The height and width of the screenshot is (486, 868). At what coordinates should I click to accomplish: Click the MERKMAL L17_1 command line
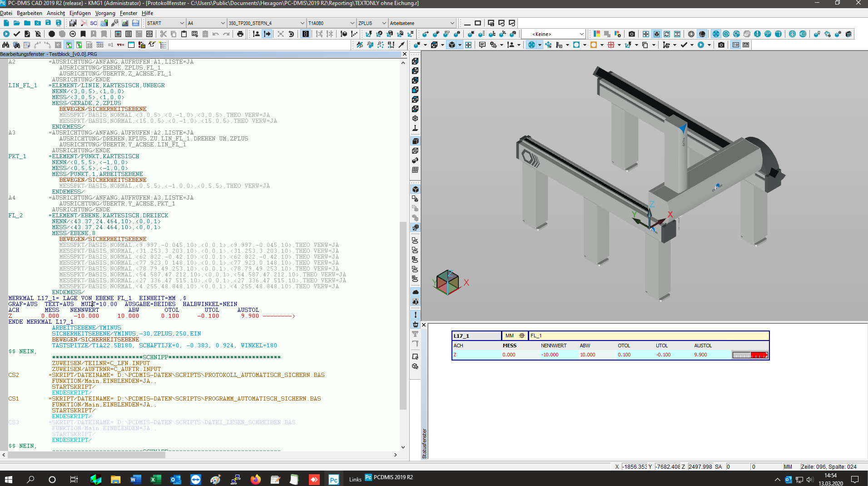coord(97,298)
